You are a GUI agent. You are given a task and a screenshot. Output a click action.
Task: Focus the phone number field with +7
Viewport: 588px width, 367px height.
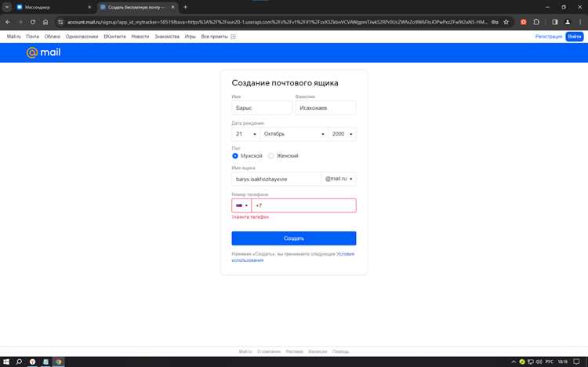(303, 205)
